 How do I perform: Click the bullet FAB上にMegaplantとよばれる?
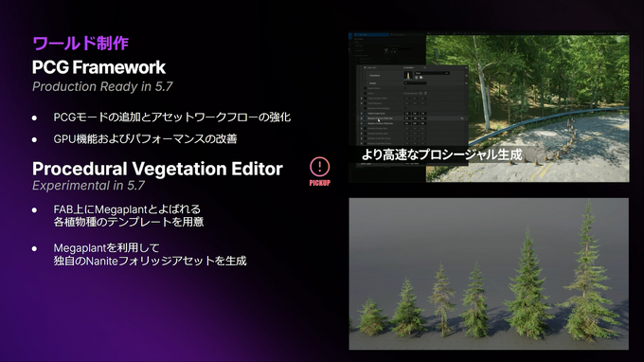click(127, 209)
